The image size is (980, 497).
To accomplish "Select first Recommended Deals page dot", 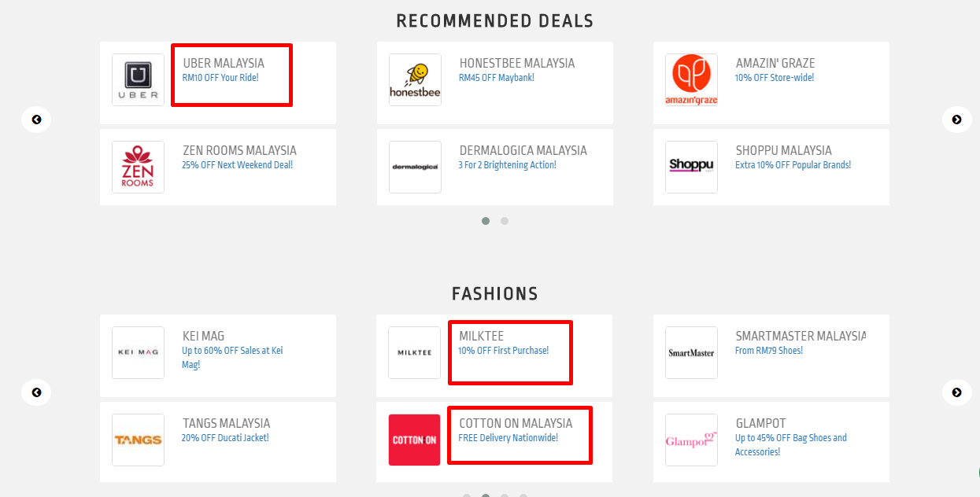I will [x=486, y=221].
